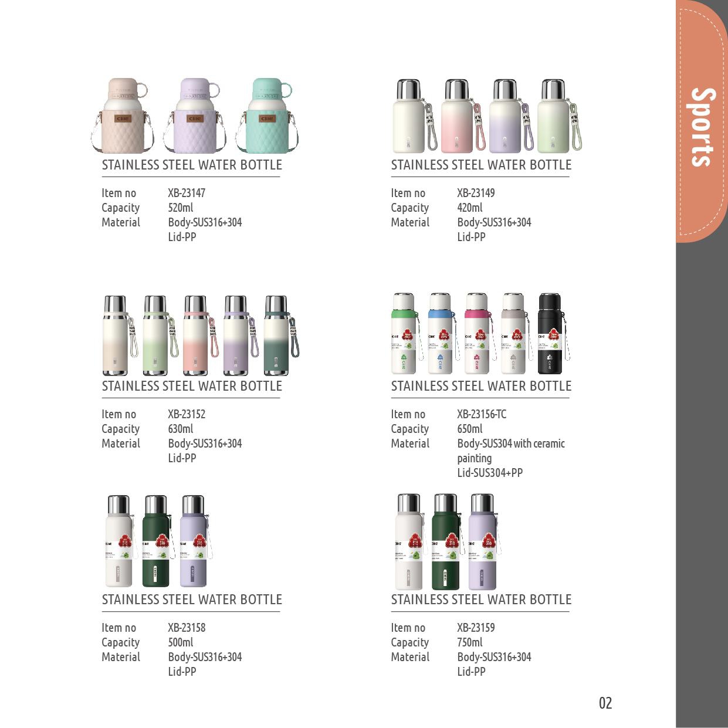This screenshot has width=728, height=728.
Task: Select the ceramic painting material text
Action: pyautogui.click(x=511, y=451)
